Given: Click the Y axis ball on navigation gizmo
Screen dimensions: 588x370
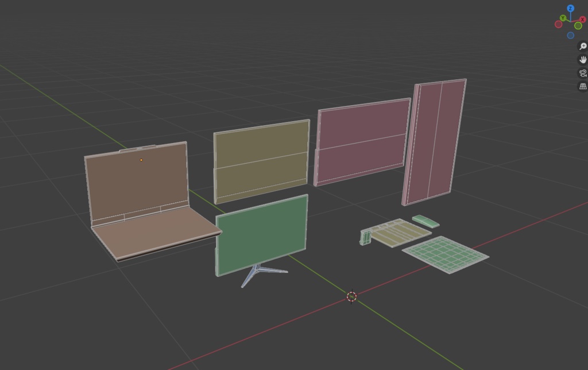Looking at the screenshot, I should (x=563, y=18).
